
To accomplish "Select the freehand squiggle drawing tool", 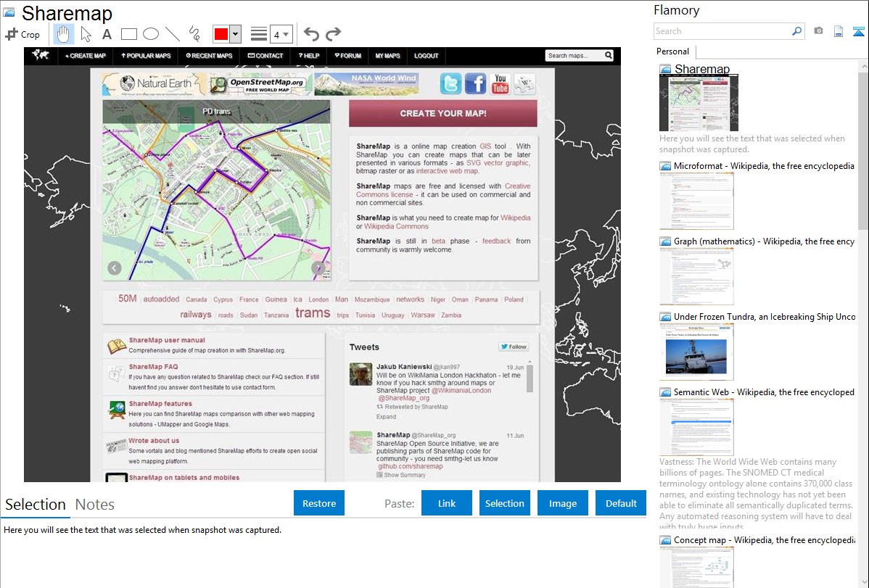I will [194, 34].
